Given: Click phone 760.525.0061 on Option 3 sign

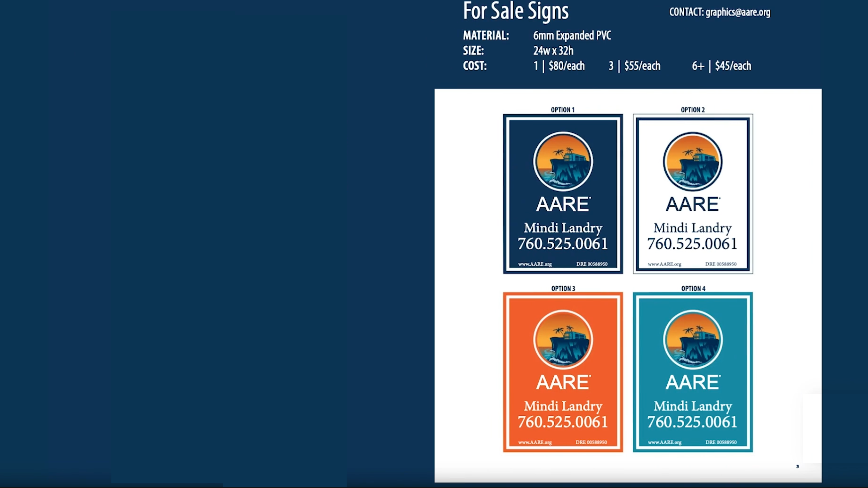Looking at the screenshot, I should [x=563, y=422].
